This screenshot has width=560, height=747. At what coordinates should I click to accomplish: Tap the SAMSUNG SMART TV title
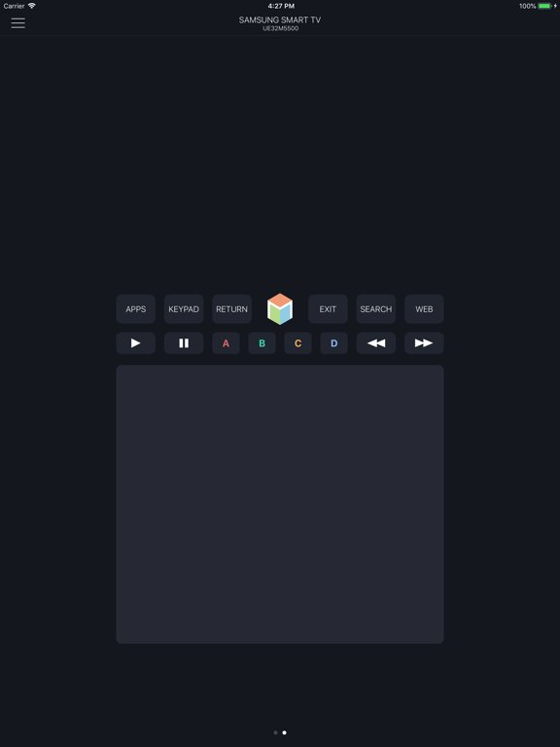(280, 20)
